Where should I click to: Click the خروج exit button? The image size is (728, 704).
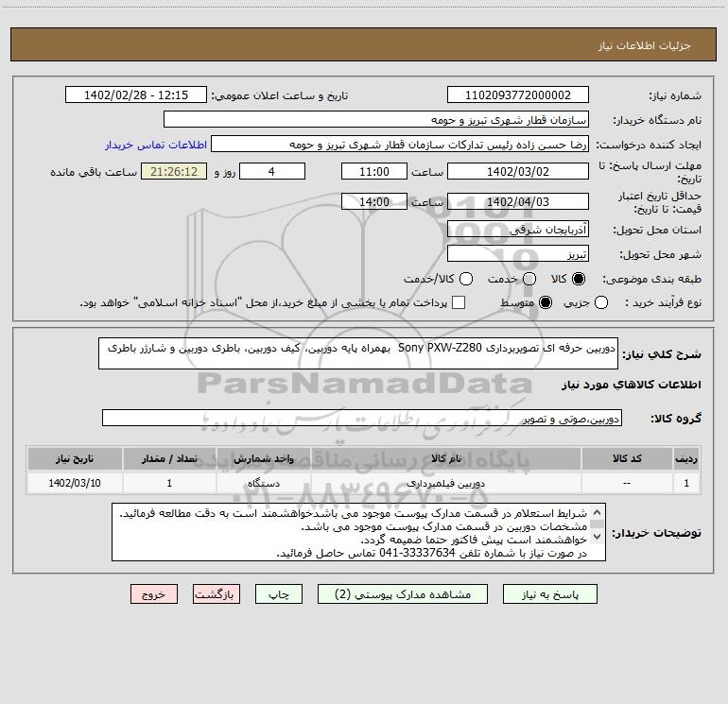tap(154, 594)
